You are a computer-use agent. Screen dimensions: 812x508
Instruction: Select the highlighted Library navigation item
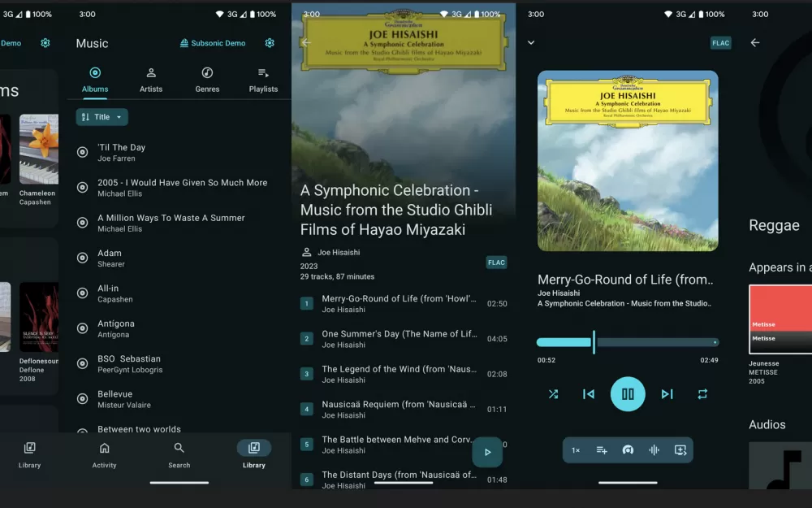[253, 455]
